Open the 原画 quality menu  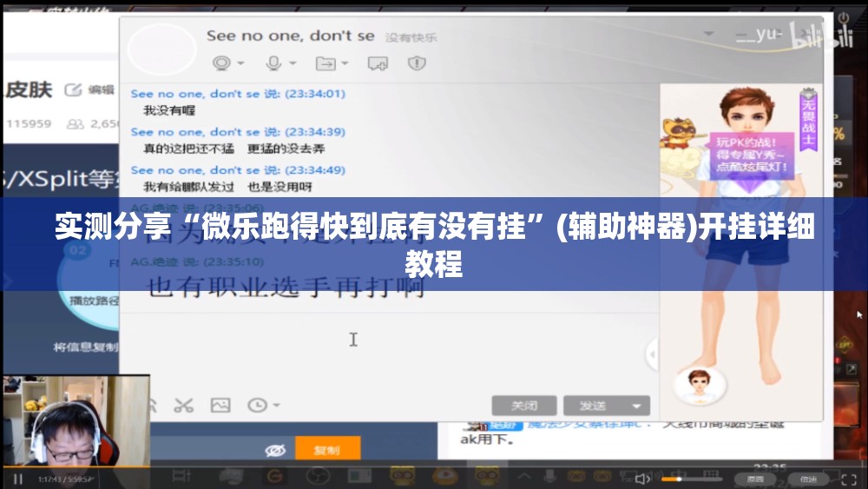(754, 479)
